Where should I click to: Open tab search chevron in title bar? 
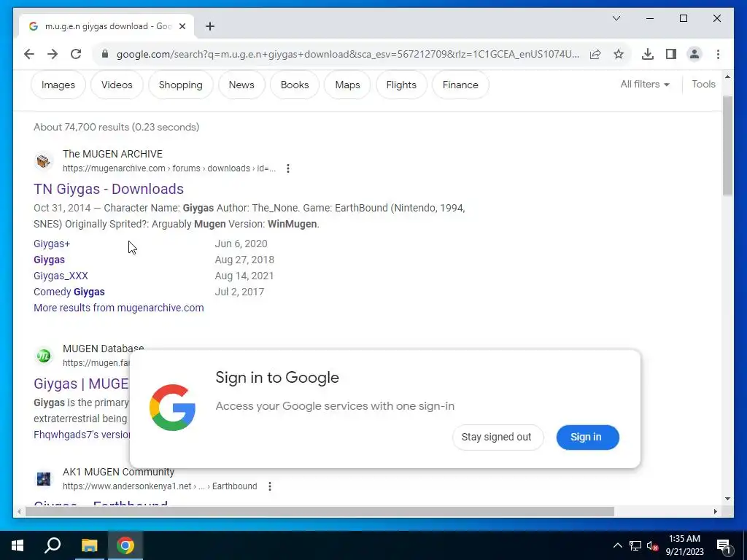pyautogui.click(x=616, y=18)
